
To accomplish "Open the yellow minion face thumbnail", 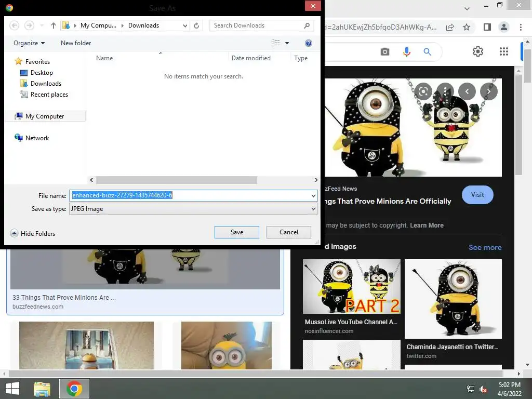I will point(227,345).
